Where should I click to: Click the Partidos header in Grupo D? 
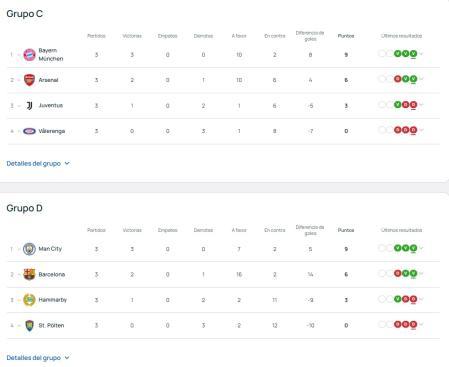96,230
